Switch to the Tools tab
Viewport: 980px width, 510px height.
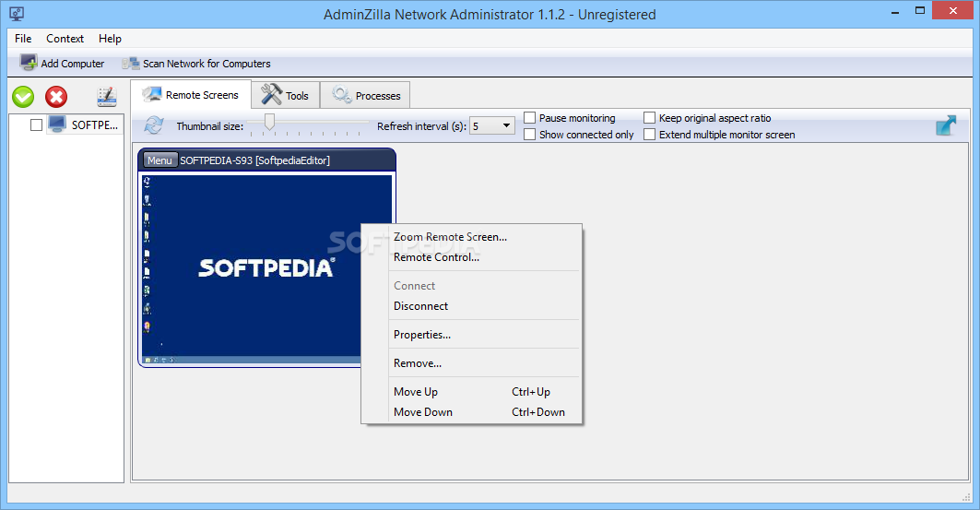pos(285,95)
